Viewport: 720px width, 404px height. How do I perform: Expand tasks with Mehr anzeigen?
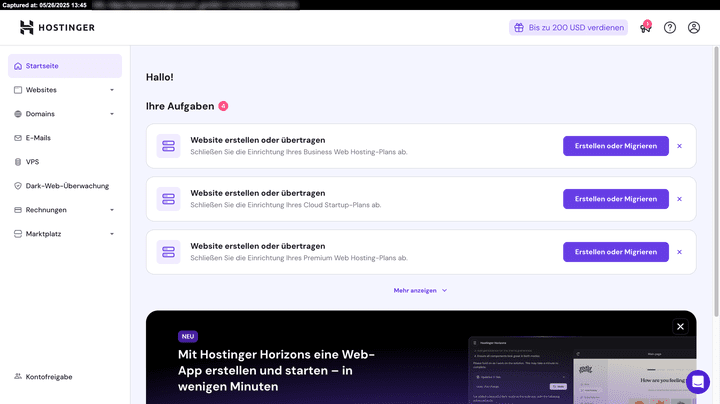click(420, 291)
